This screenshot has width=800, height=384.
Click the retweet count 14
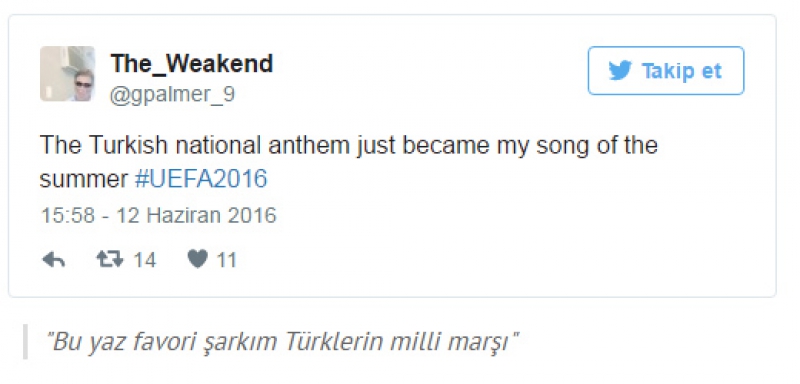145,261
